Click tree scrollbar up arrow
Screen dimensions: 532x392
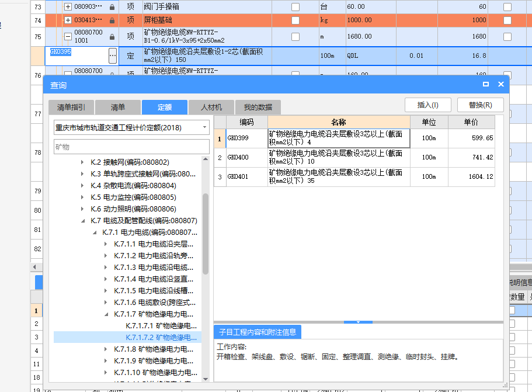[x=206, y=159]
